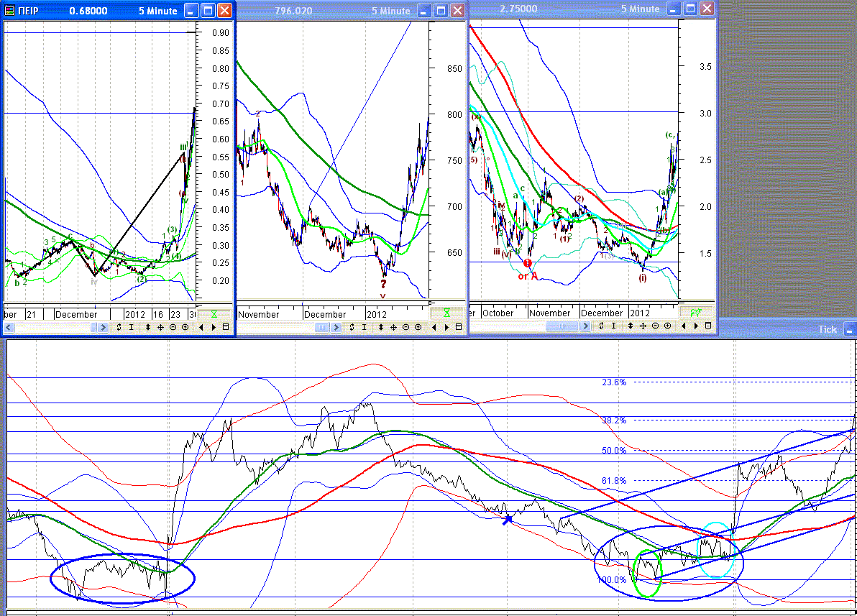The height and width of the screenshot is (616, 857).
Task: Click the red 'or A' wave label
Action: click(528, 276)
